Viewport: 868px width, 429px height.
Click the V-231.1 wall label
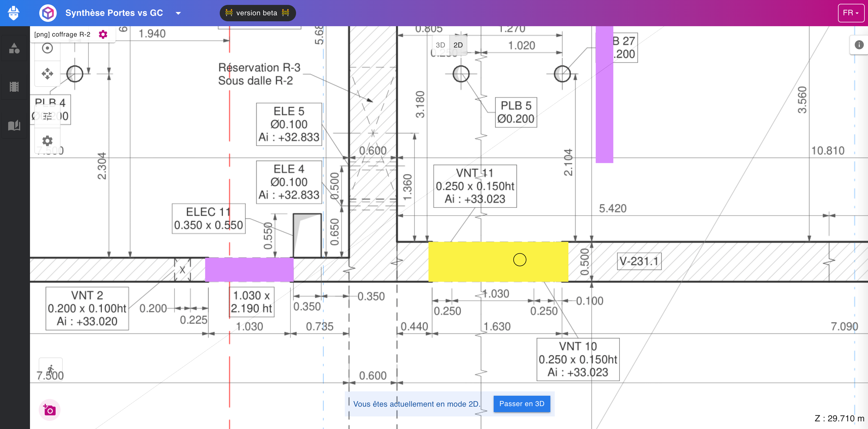639,261
